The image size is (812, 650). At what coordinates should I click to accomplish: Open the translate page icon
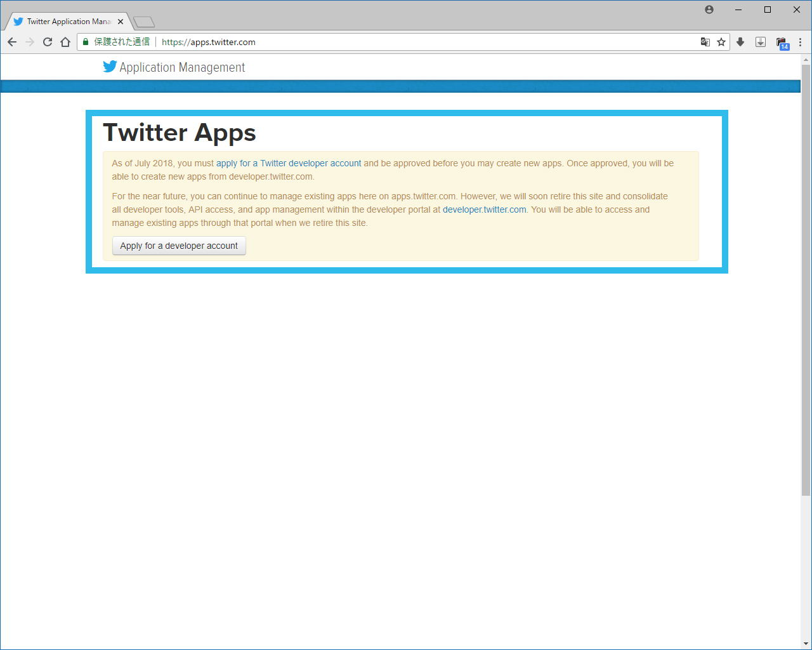(x=705, y=42)
